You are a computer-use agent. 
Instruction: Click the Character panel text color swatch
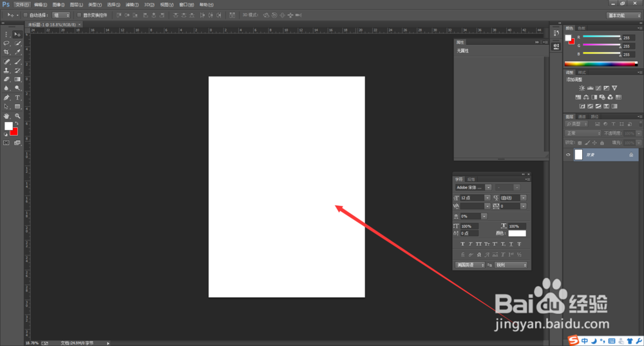(517, 233)
